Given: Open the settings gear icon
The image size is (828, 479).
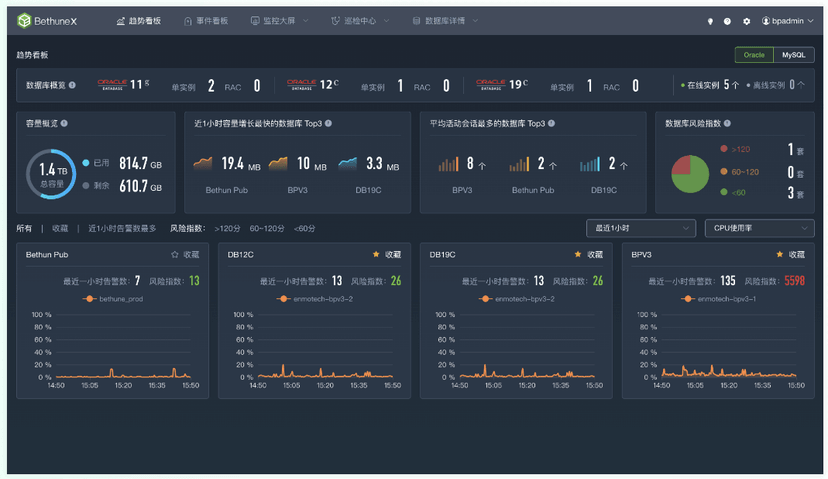Looking at the screenshot, I should [746, 21].
